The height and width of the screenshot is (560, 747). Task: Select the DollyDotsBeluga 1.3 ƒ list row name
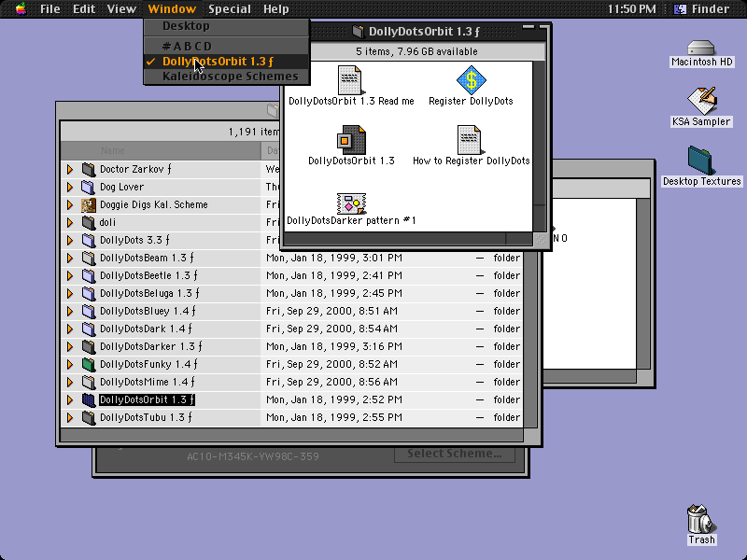[149, 293]
